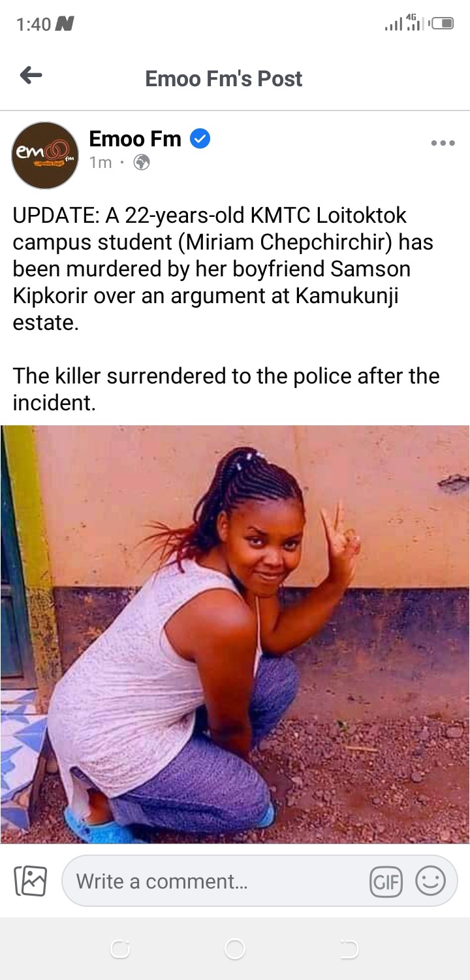Tap the Android back navigation button
Image resolution: width=470 pixels, height=980 pixels.
349,949
